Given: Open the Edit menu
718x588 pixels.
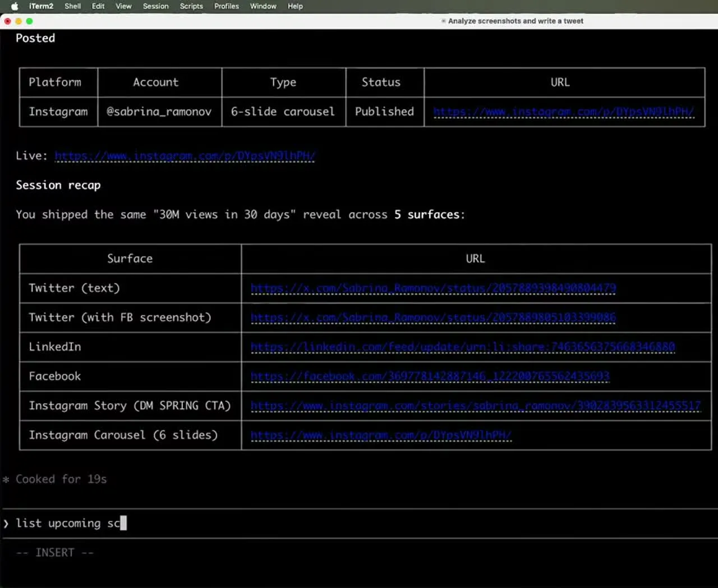Looking at the screenshot, I should point(98,6).
